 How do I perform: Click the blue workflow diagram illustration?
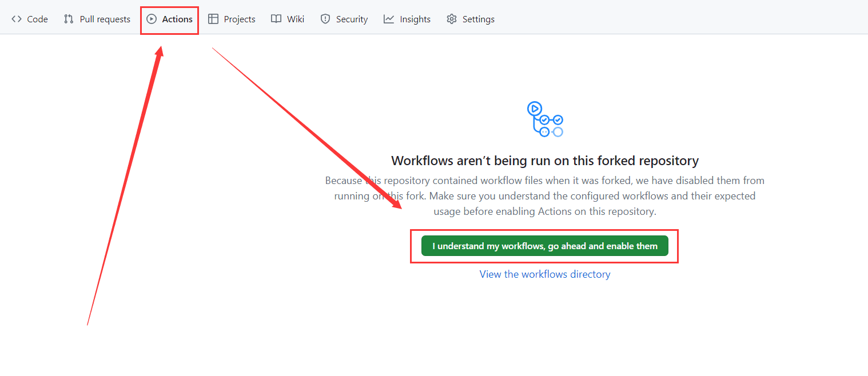[x=545, y=119]
